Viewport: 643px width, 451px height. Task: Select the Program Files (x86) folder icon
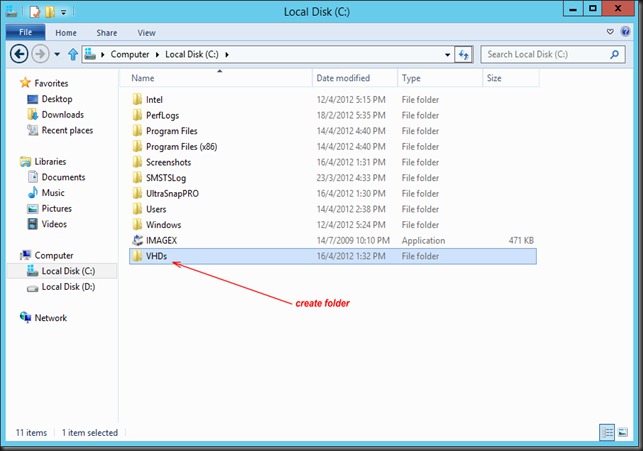click(x=137, y=146)
